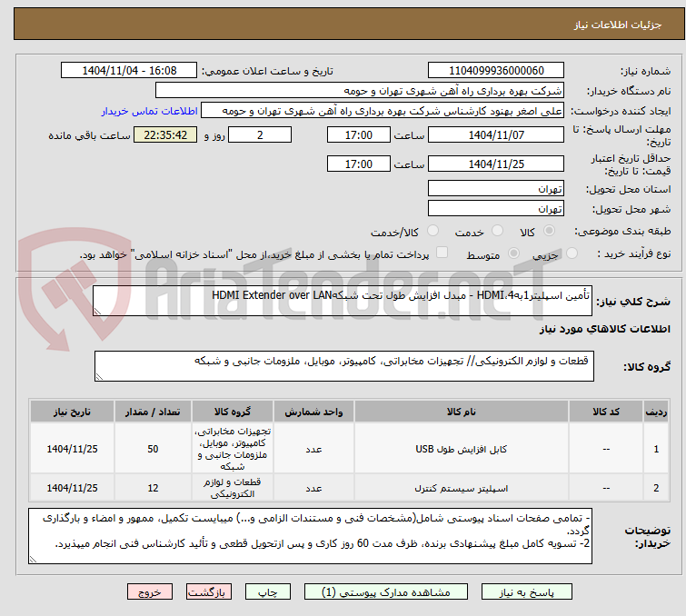
Task: Click the تعداد / مقدار column header
Action: point(153,412)
